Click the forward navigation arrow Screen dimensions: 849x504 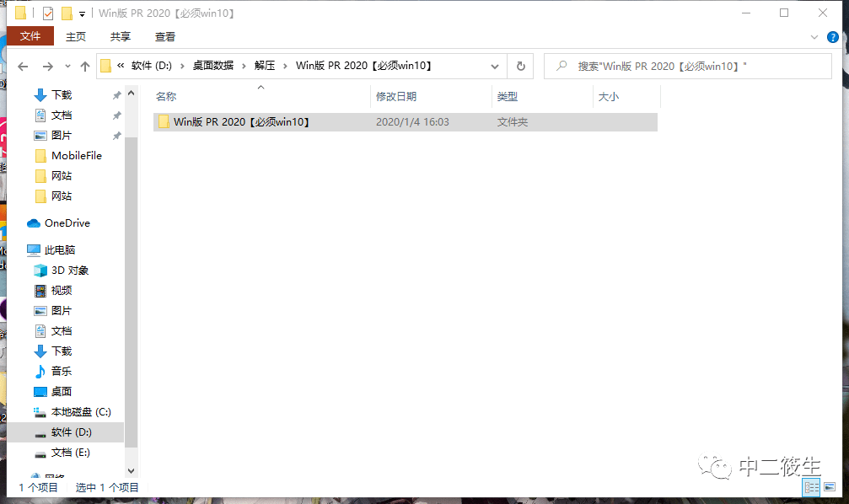point(47,66)
